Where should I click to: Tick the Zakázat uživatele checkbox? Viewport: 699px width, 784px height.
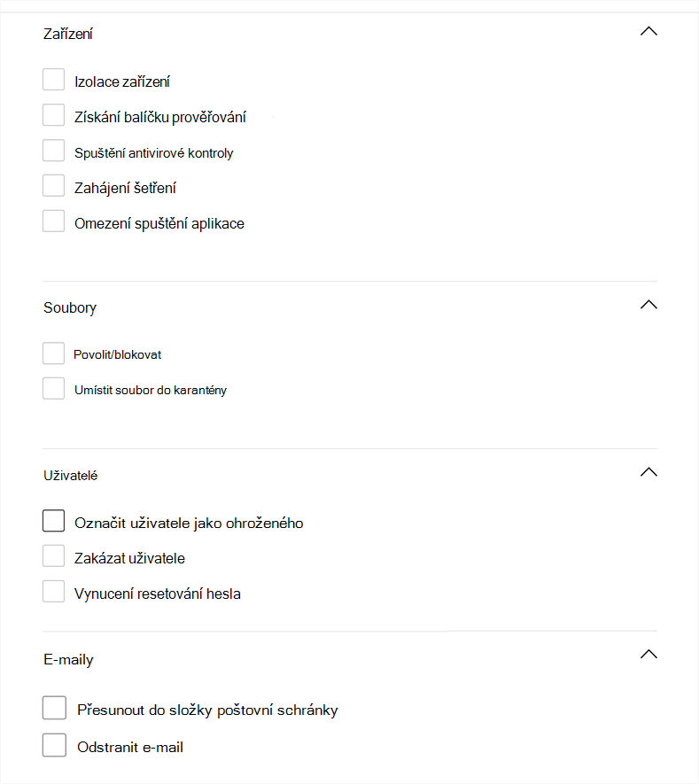pyautogui.click(x=54, y=556)
